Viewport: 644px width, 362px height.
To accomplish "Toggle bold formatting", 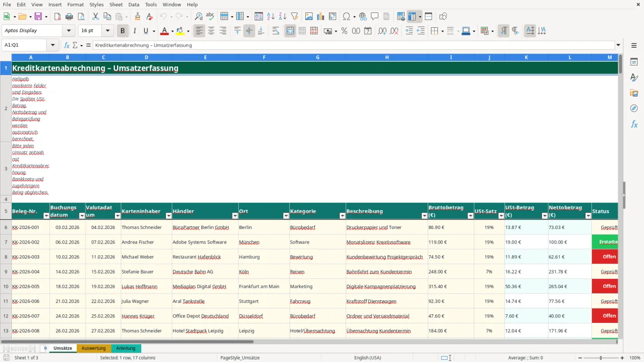I will click(x=123, y=31).
